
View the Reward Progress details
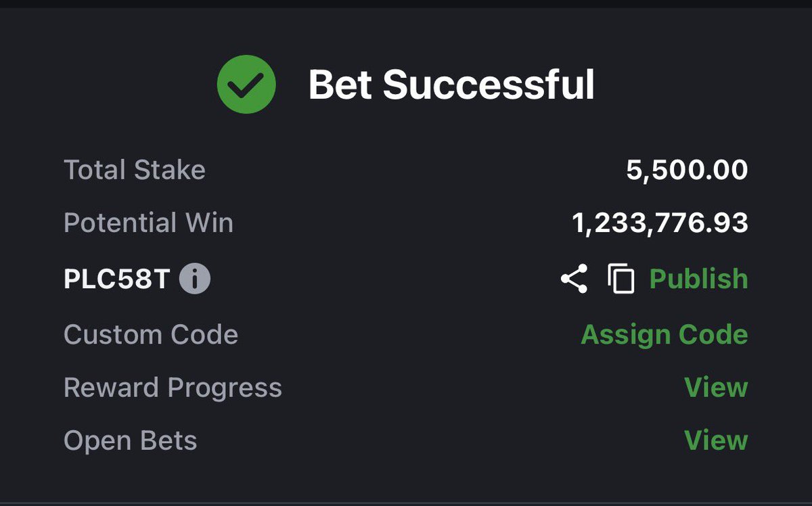(716, 388)
